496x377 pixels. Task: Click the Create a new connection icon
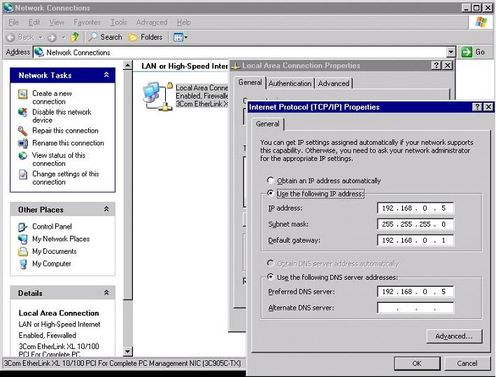23,94
